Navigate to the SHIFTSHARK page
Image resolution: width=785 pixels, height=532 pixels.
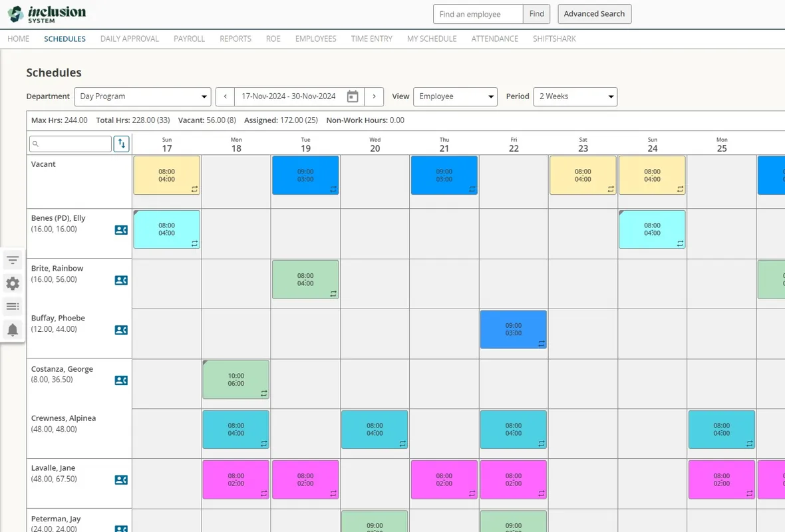coord(554,39)
